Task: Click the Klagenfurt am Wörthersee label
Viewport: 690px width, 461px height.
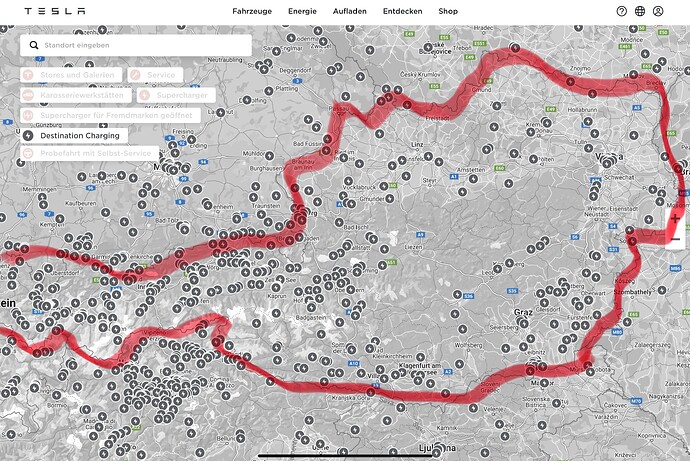Action: (x=419, y=369)
